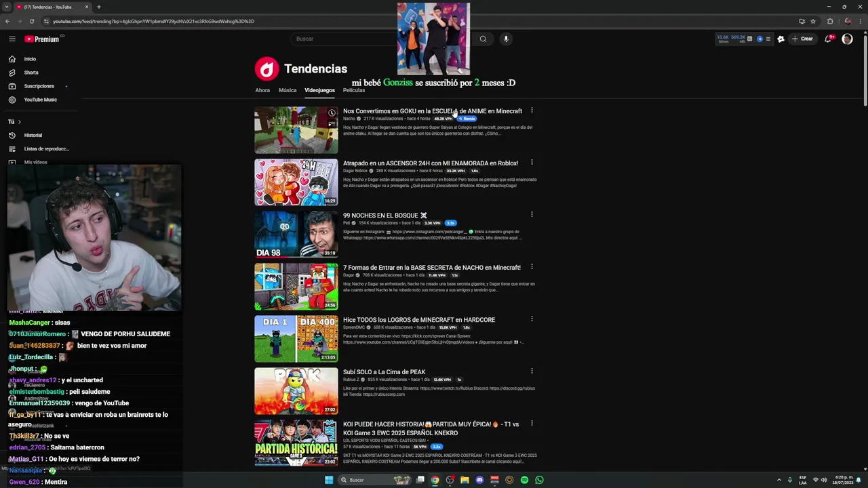
Task: Bookmark this page with the star
Action: [813, 21]
